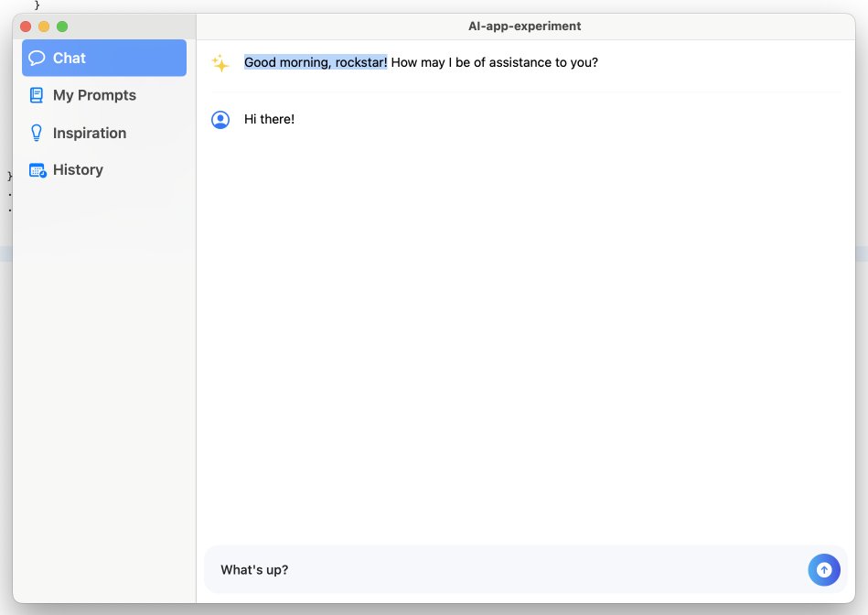Select the blue user profile avatar
Screen dimensions: 868x615
coord(220,119)
